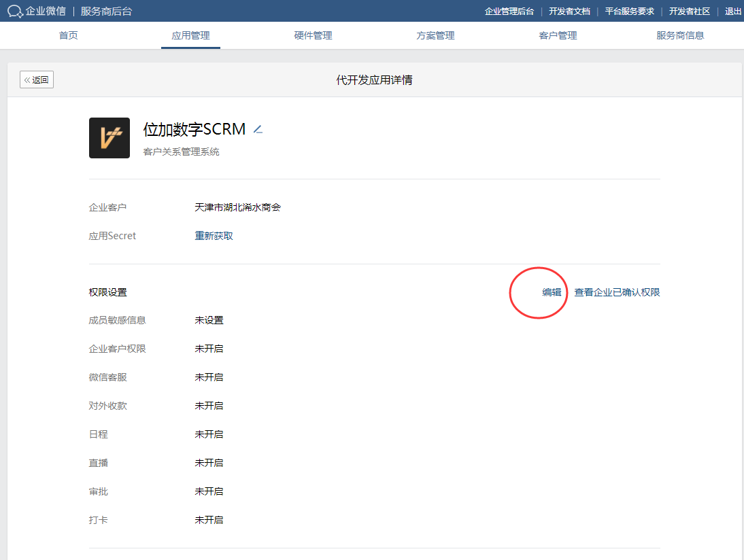Click the 代开发应用详情 page title
Screen dimensions: 744x560
pos(374,80)
